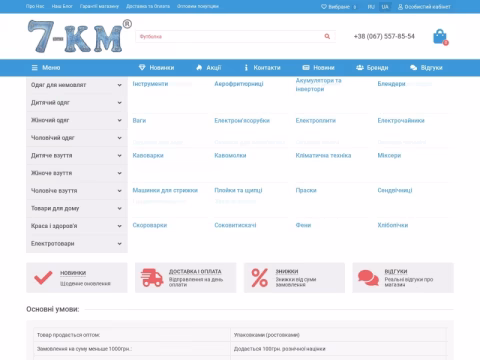Open the shopping cart icon
Image resolution: width=480 pixels, height=360 pixels.
440,37
